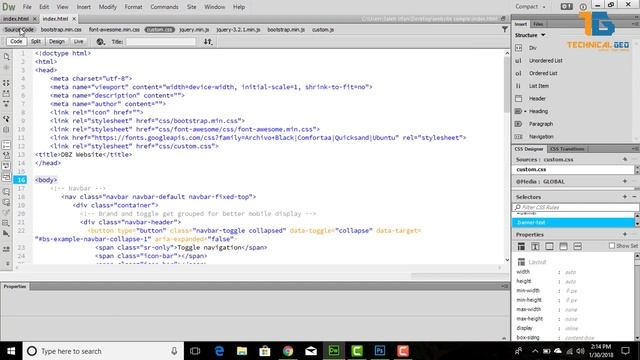Open the Edit menu

tap(44, 7)
